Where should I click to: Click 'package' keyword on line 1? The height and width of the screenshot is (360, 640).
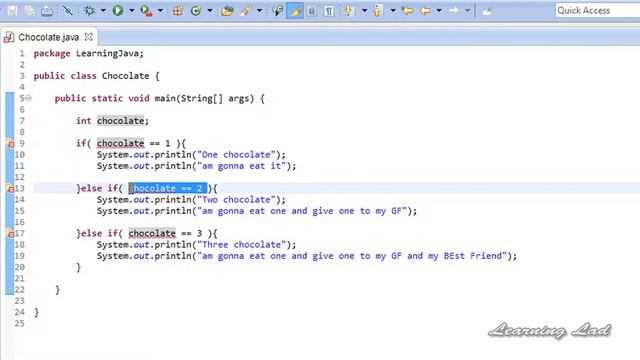[52, 53]
